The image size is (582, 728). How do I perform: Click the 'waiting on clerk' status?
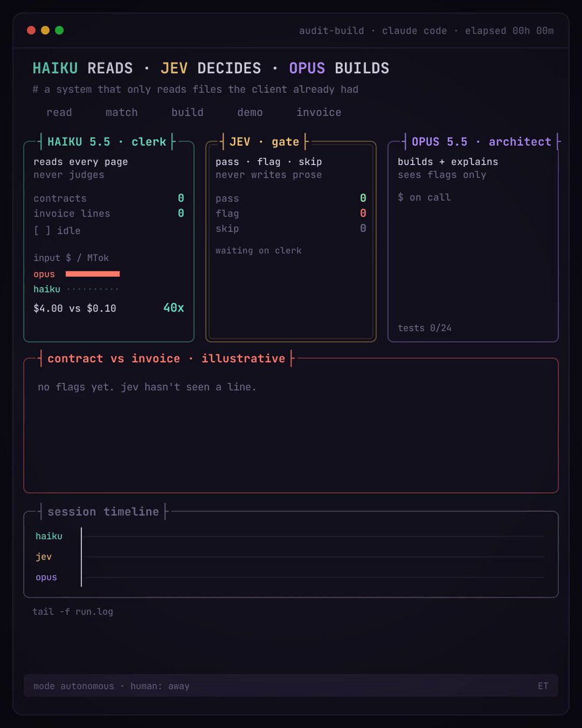(x=258, y=251)
